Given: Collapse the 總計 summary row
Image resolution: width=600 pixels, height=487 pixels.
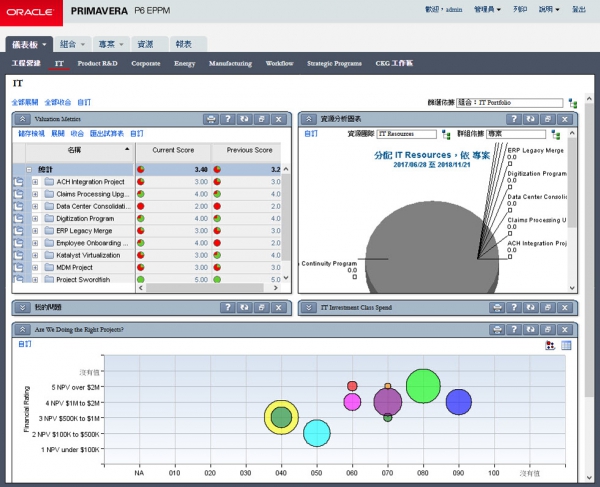Looking at the screenshot, I should click(29, 169).
